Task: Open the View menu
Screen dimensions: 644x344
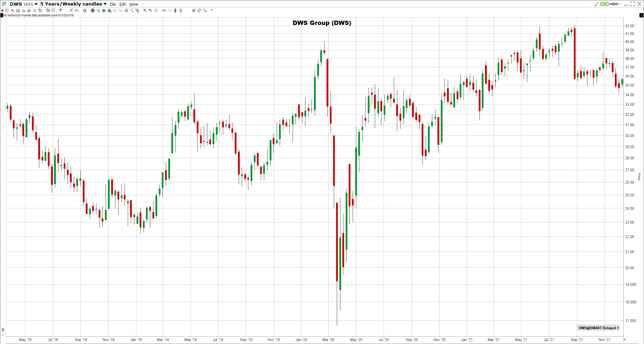Action: point(134,4)
